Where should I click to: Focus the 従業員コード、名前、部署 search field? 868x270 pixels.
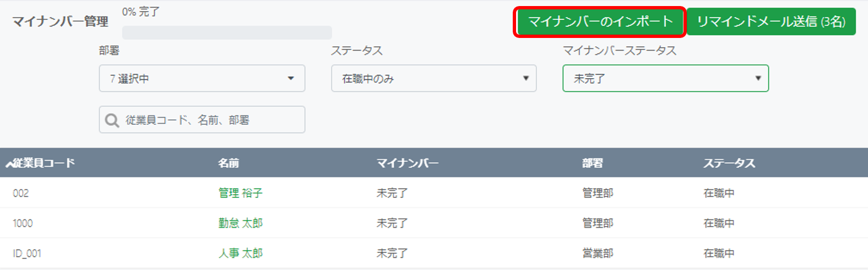(x=202, y=120)
